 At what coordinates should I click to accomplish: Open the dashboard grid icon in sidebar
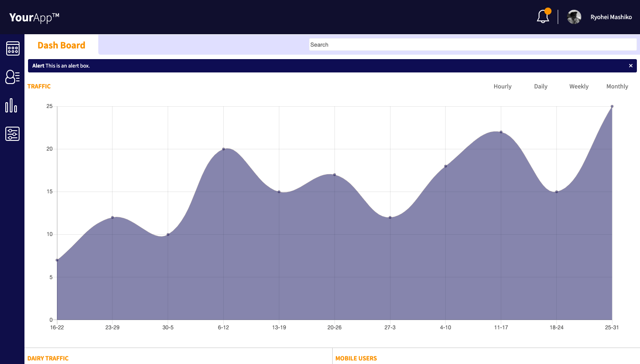pyautogui.click(x=12, y=48)
